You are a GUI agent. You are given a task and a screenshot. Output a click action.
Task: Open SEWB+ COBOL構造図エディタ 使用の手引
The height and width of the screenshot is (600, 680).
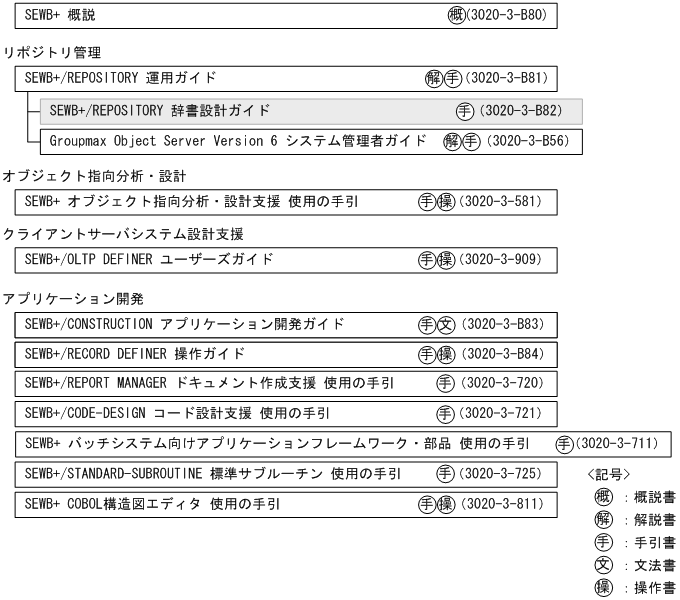coord(286,505)
